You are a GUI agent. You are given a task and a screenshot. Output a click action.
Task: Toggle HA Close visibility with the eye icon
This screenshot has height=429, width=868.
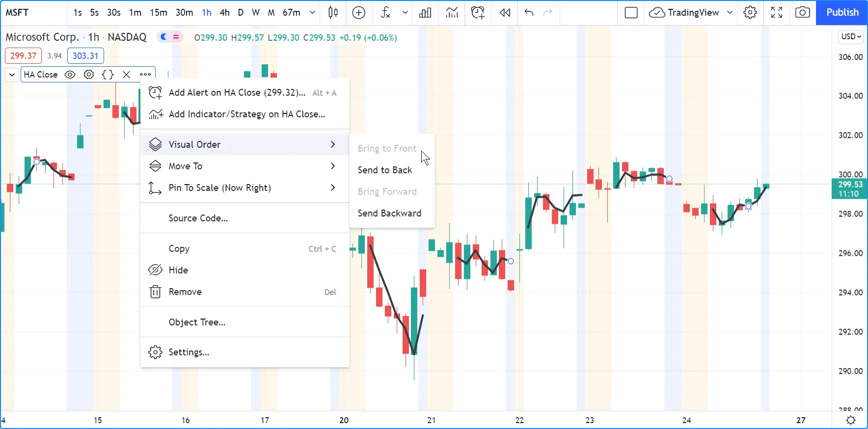coord(70,75)
